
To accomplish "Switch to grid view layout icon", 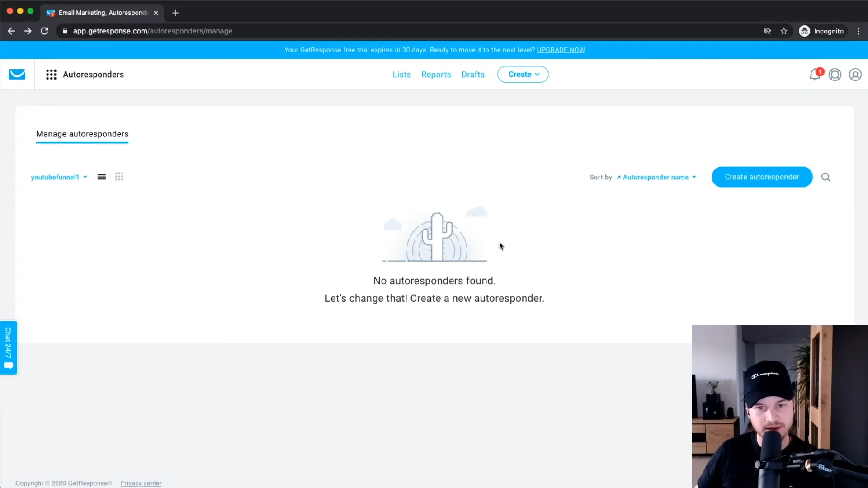I will click(x=118, y=176).
